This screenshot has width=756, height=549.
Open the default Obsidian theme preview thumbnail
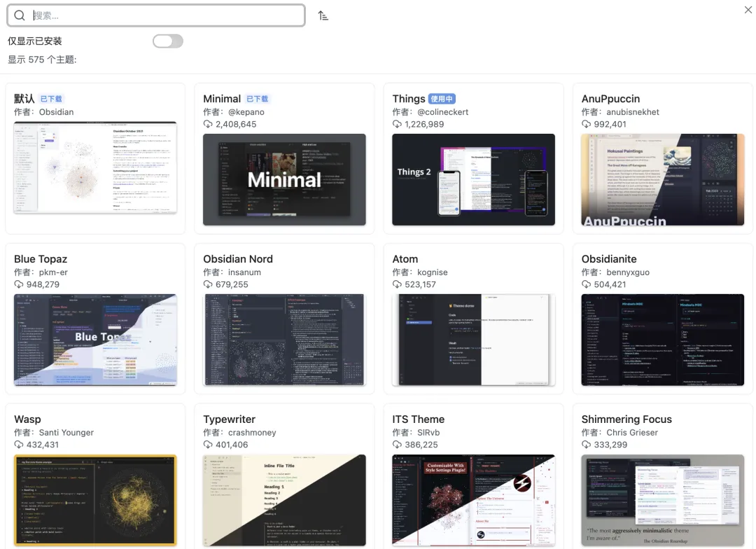coord(95,167)
